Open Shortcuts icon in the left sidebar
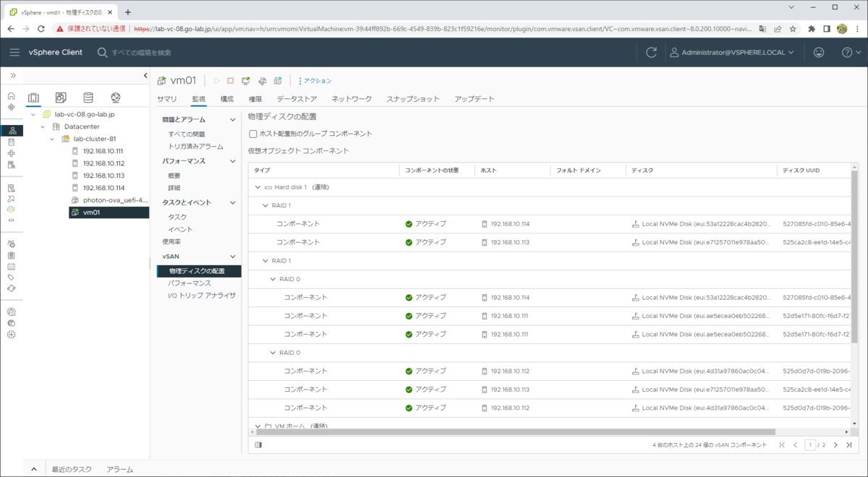This screenshot has height=477, width=868. click(11, 107)
